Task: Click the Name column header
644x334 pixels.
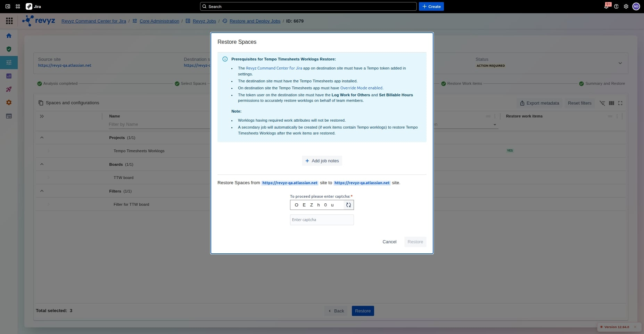Action: [115, 116]
